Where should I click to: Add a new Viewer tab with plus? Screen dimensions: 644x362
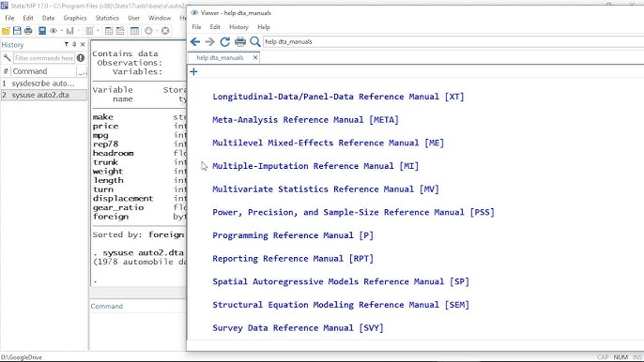[193, 72]
